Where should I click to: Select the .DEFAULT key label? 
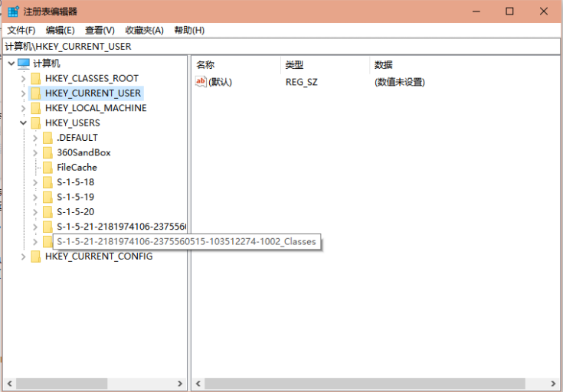tap(77, 138)
